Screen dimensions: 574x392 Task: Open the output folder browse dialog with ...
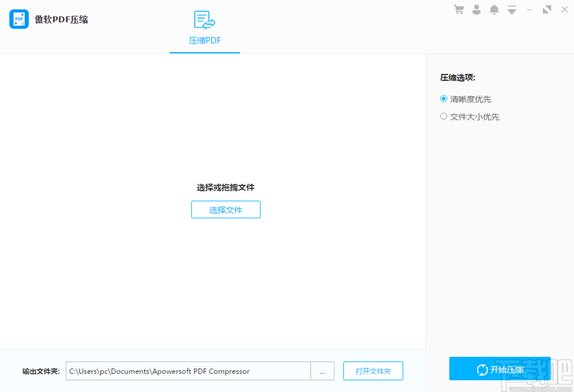(322, 371)
